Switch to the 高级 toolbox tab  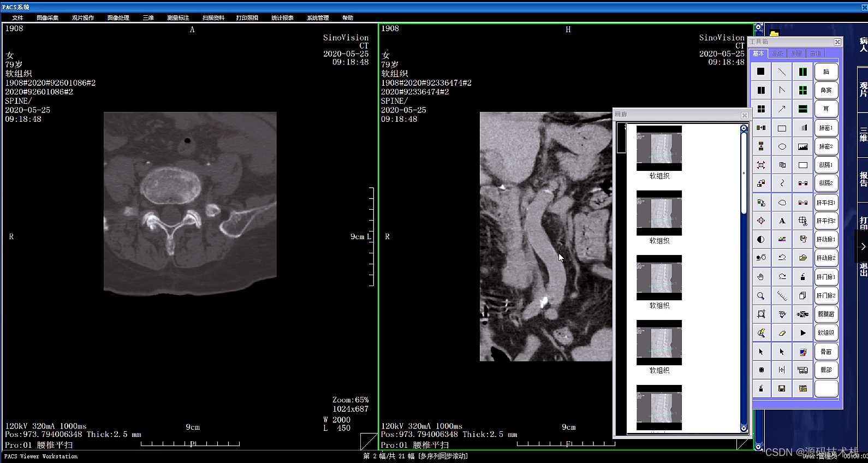777,54
